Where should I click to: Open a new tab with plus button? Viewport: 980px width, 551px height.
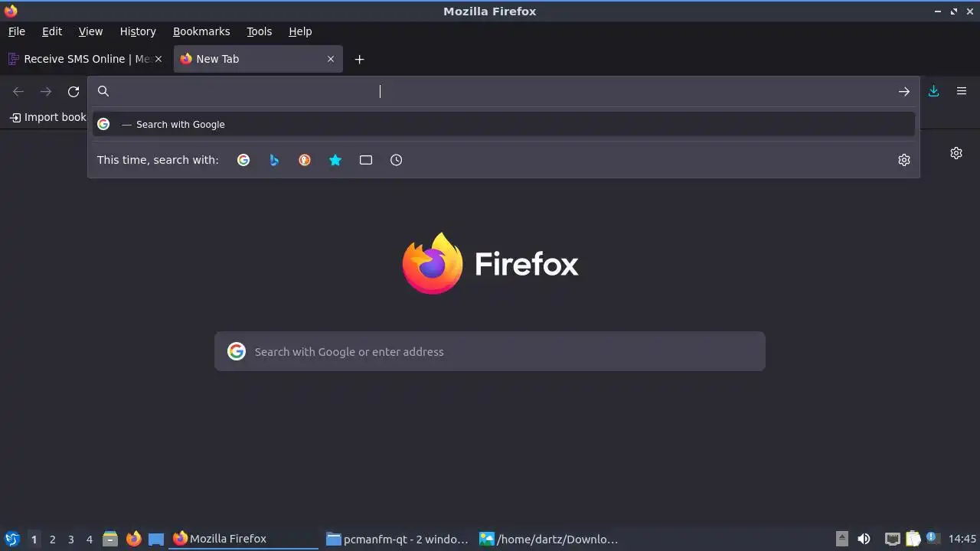pyautogui.click(x=359, y=59)
